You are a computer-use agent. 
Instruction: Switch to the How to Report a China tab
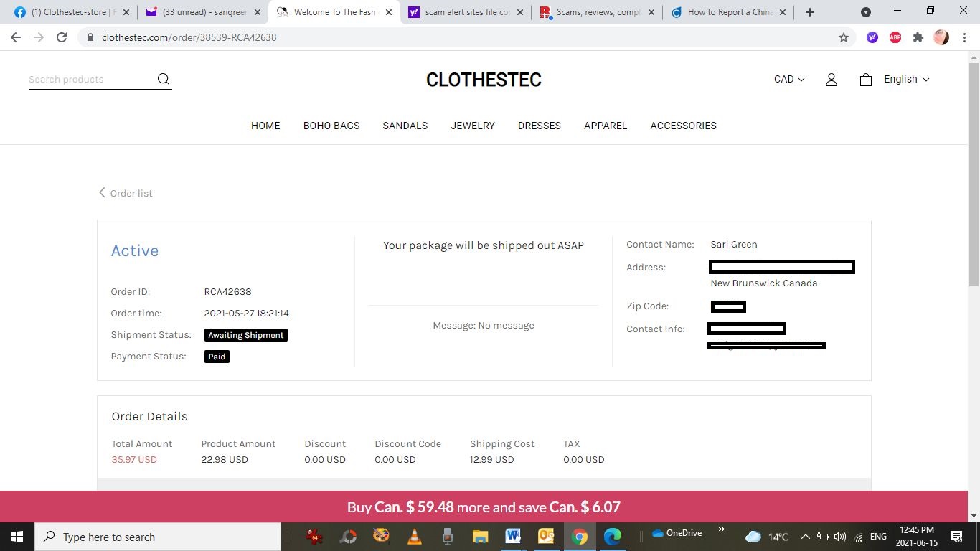729,12
